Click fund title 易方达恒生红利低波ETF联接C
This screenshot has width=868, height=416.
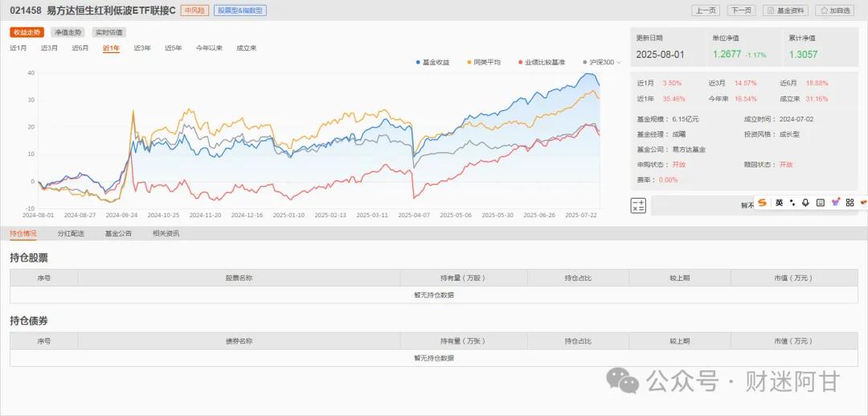tap(111, 10)
